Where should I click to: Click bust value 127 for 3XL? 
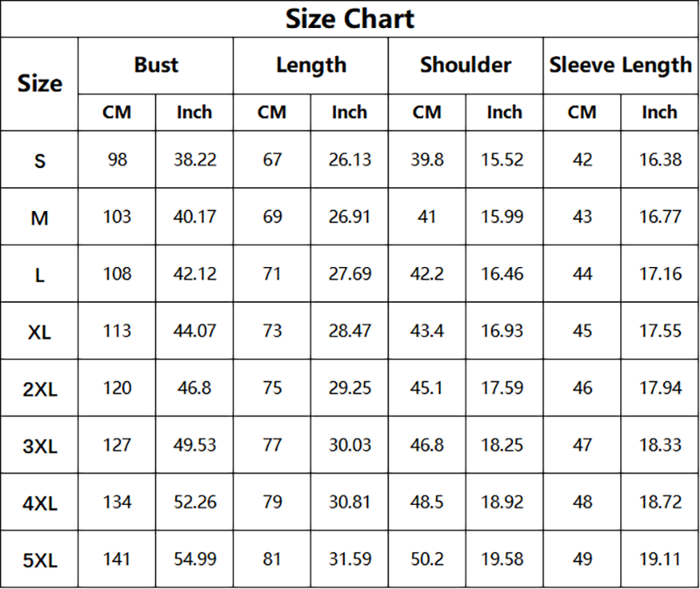click(x=117, y=445)
